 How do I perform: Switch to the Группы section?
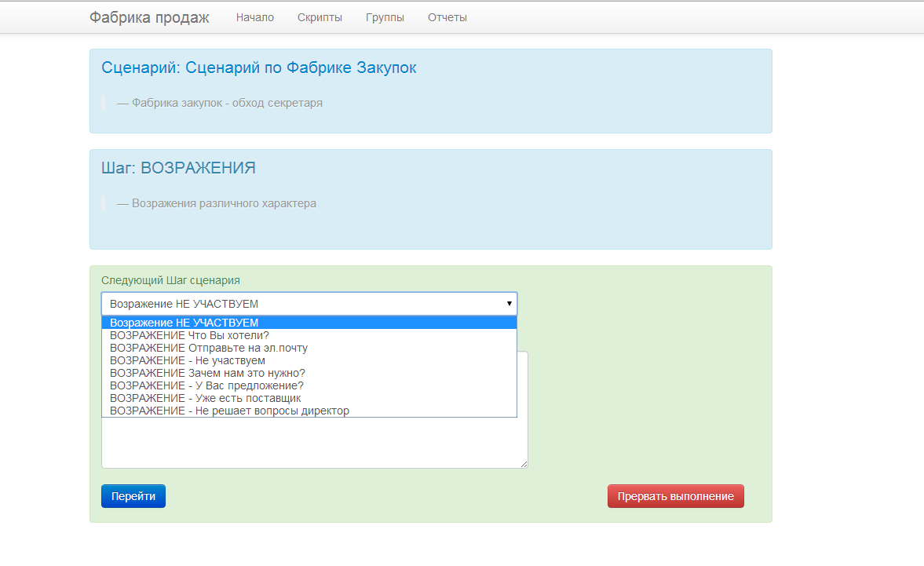[385, 18]
